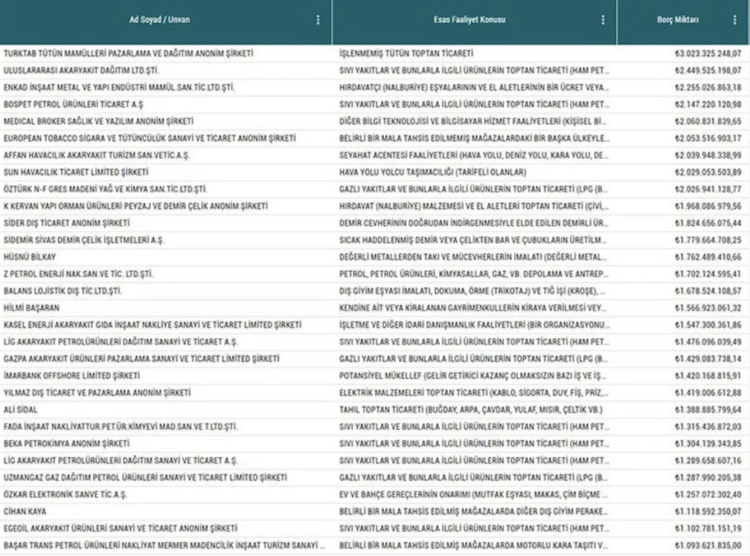Select BALANS LOJİSTİK DIŞ TİC.LTD.ŞTİ.
This screenshot has width=750, height=556.
pos(63,291)
